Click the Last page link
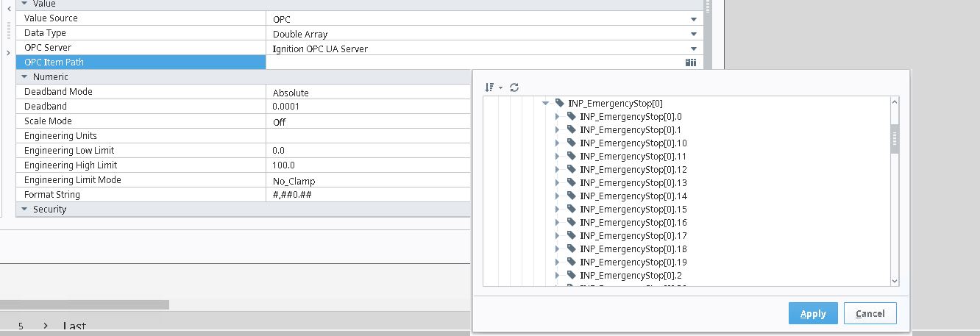The width and height of the screenshot is (980, 336). (74, 326)
